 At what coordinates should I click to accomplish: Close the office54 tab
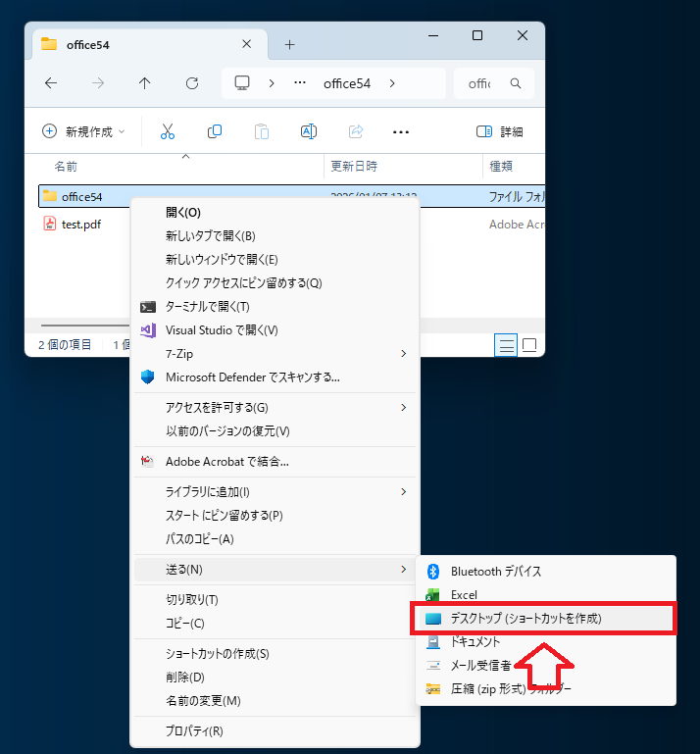[247, 44]
